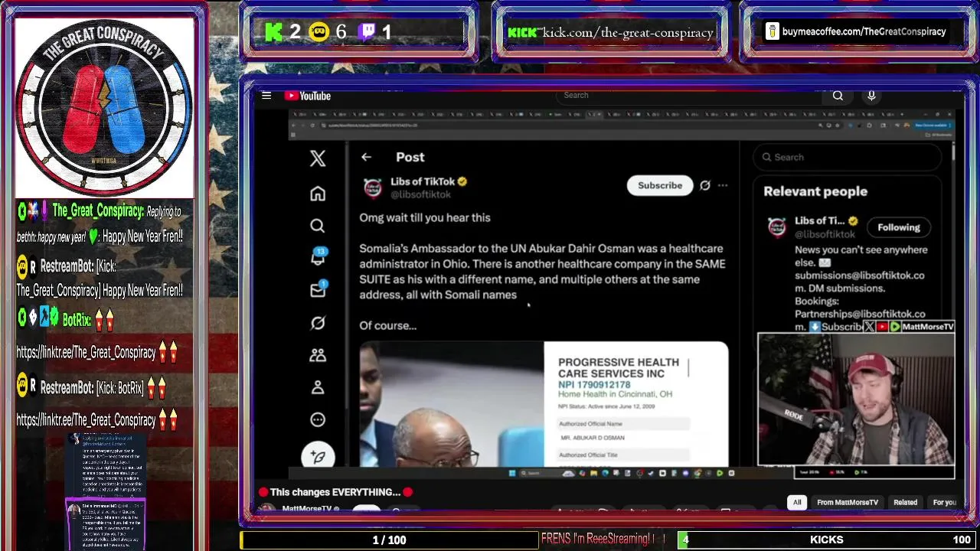Click the BotRix chat username

77,321
